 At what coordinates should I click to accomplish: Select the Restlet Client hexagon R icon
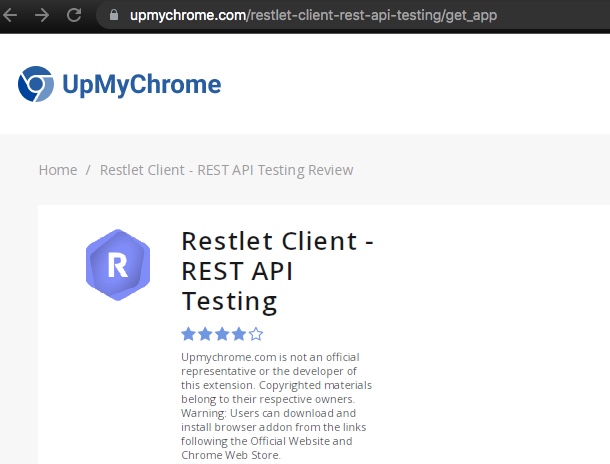tap(118, 265)
